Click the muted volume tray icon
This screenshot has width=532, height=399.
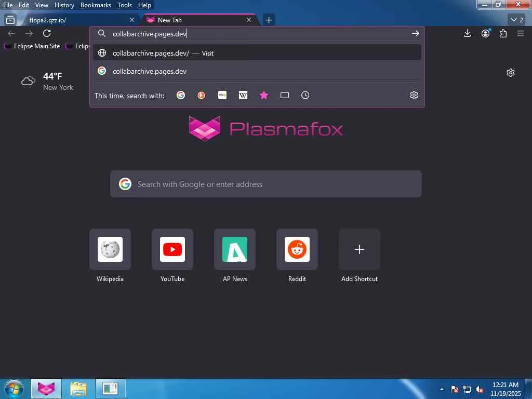[x=480, y=389]
